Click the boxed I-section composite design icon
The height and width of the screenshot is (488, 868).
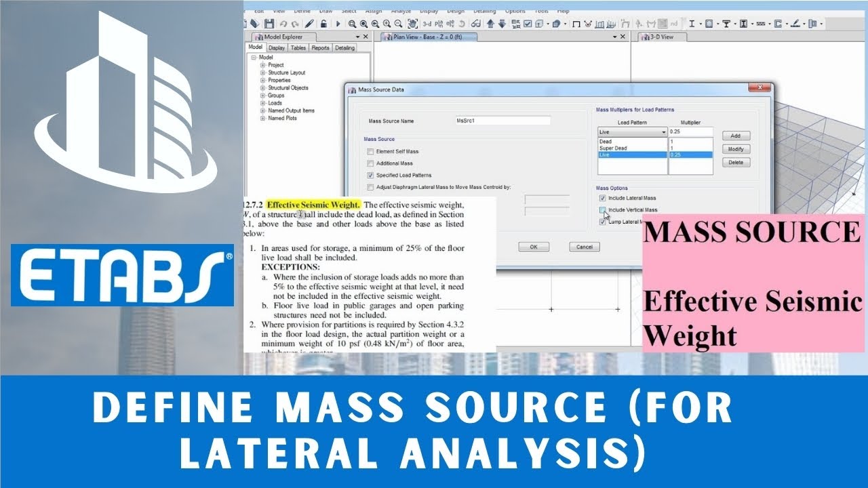743,24
